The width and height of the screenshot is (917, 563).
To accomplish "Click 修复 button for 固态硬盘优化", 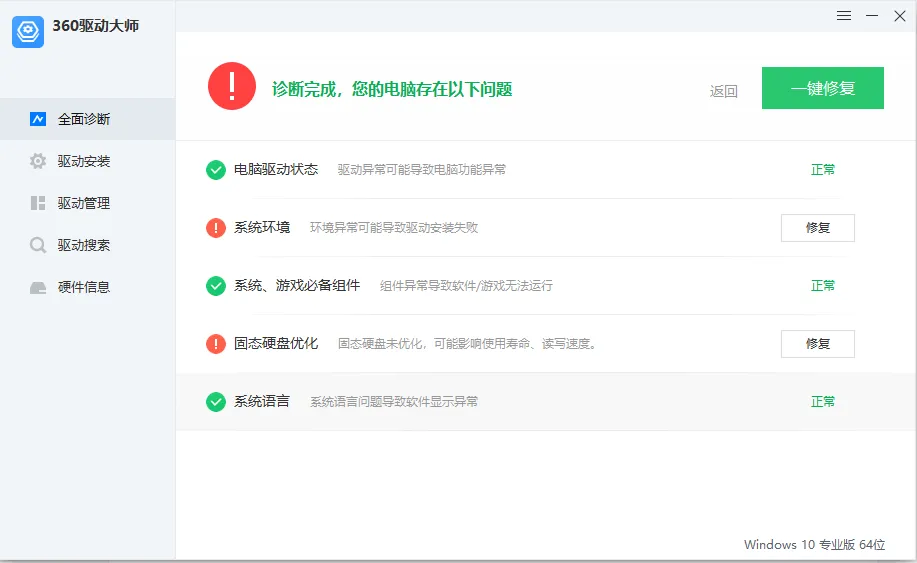I will pos(818,344).
